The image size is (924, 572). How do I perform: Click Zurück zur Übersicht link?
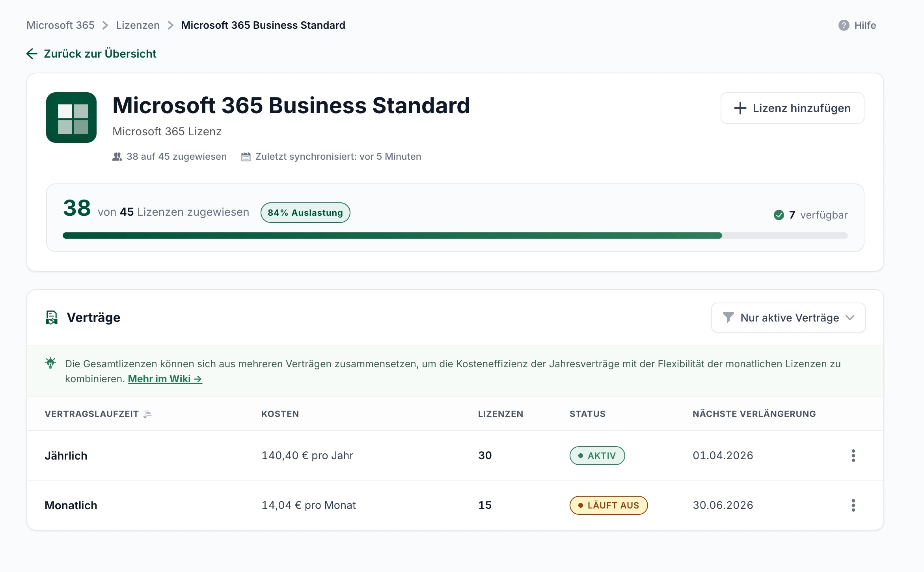click(x=91, y=54)
